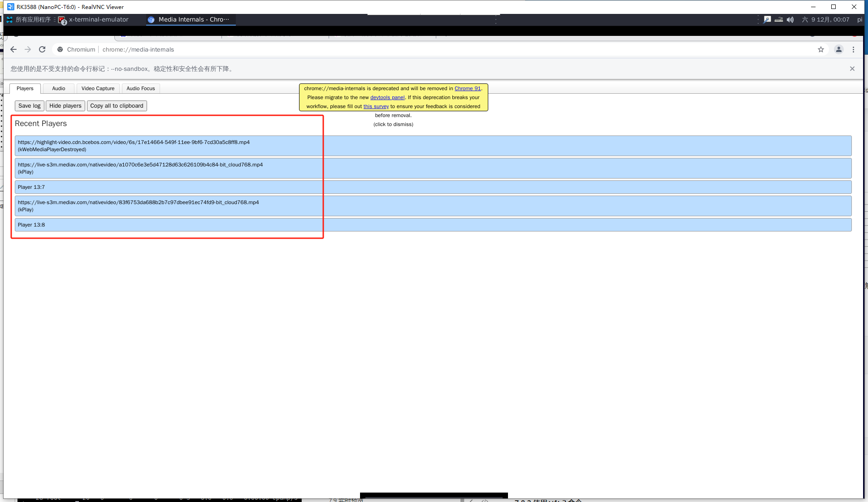The width and height of the screenshot is (868, 502).
Task: Open the devtools panel link
Action: [x=387, y=97]
